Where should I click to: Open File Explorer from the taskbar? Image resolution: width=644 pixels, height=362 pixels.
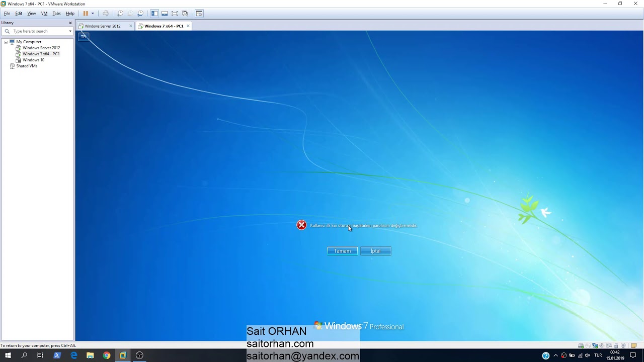(x=90, y=355)
